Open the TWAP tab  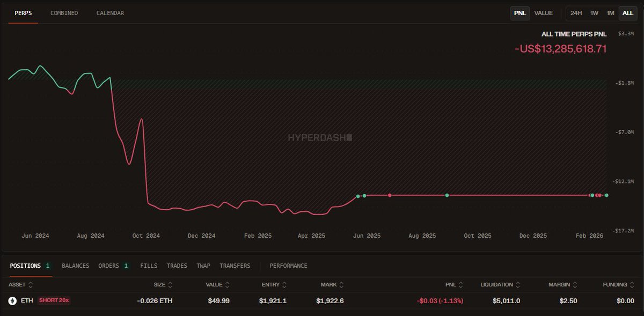point(203,266)
